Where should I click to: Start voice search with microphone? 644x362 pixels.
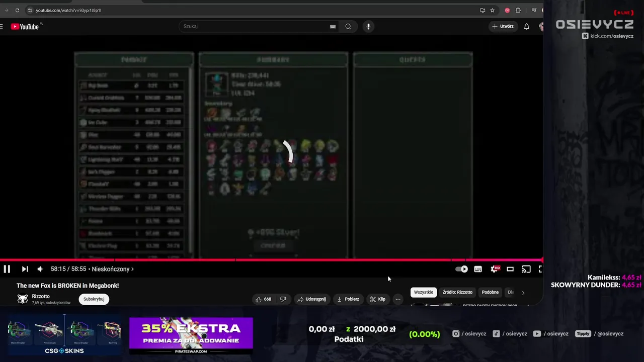point(368,27)
